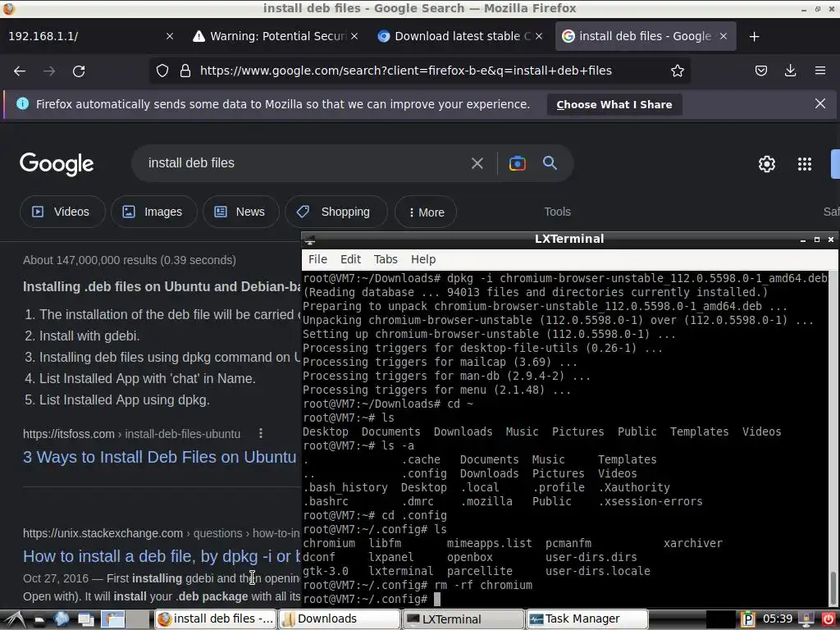Open How to install a deb file link
The height and width of the screenshot is (630, 840).
pyautogui.click(x=162, y=556)
